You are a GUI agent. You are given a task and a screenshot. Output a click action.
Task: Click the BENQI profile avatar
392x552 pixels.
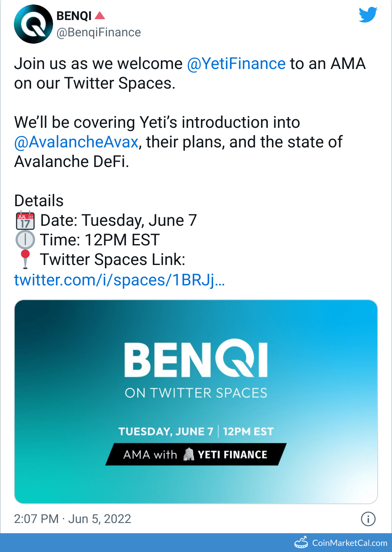click(x=33, y=24)
